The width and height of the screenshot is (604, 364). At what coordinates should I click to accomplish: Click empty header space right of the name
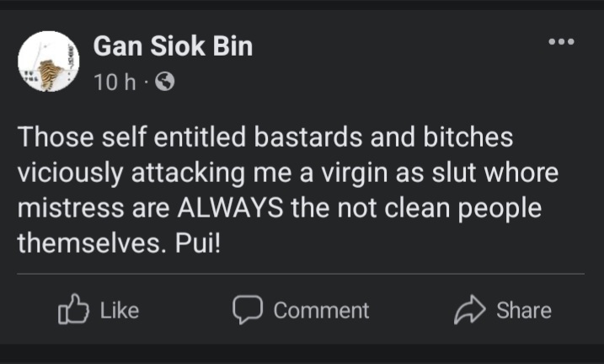(x=396, y=46)
